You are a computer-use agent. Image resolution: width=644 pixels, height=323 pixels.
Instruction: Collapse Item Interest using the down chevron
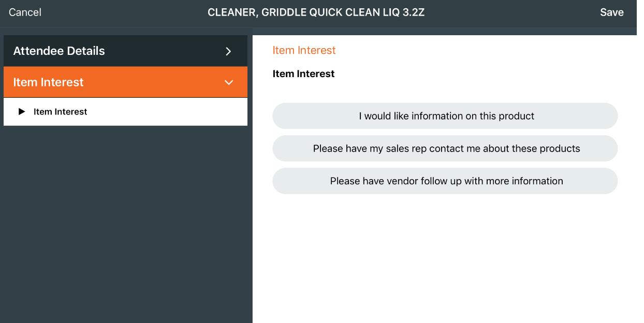[229, 83]
